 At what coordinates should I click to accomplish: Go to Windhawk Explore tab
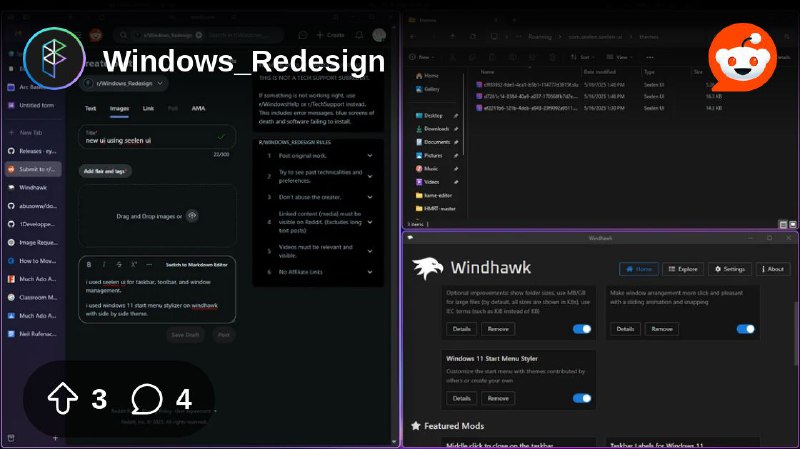[x=683, y=269]
